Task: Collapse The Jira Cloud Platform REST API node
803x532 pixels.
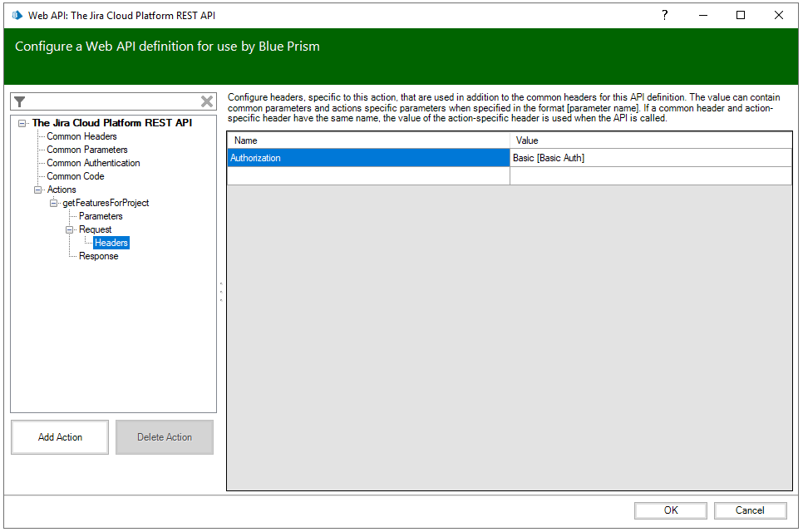Action: [22, 123]
